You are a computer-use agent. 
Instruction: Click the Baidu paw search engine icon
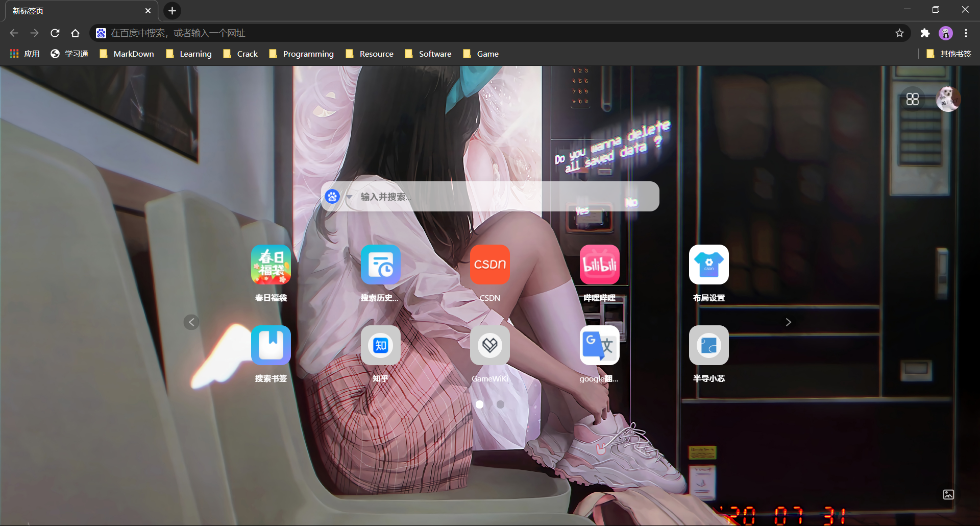coord(332,196)
